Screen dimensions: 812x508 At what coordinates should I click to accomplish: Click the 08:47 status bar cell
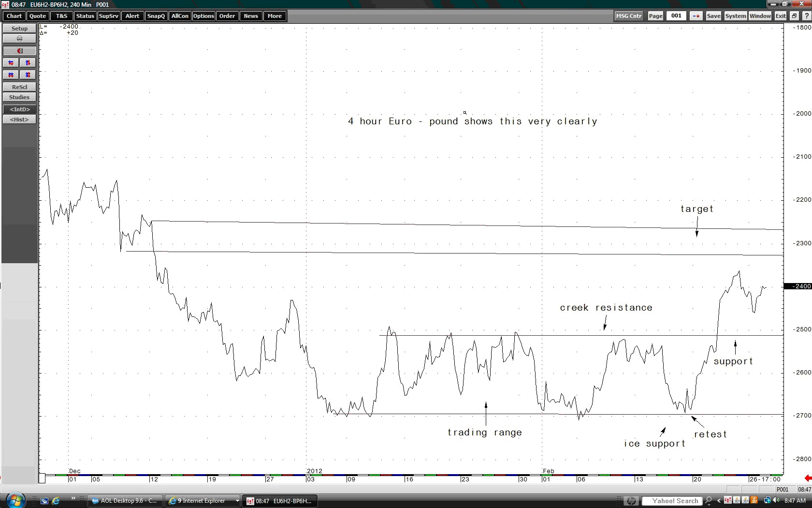[804, 489]
